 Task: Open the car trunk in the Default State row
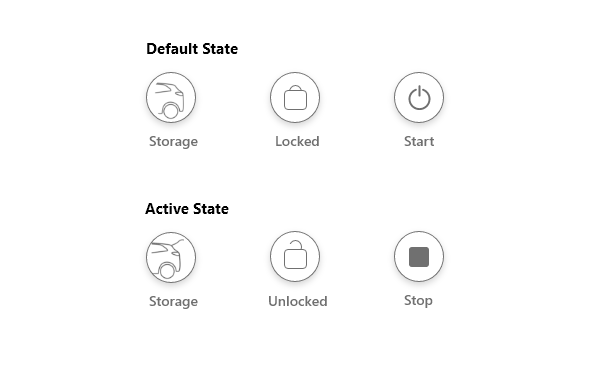point(171,98)
